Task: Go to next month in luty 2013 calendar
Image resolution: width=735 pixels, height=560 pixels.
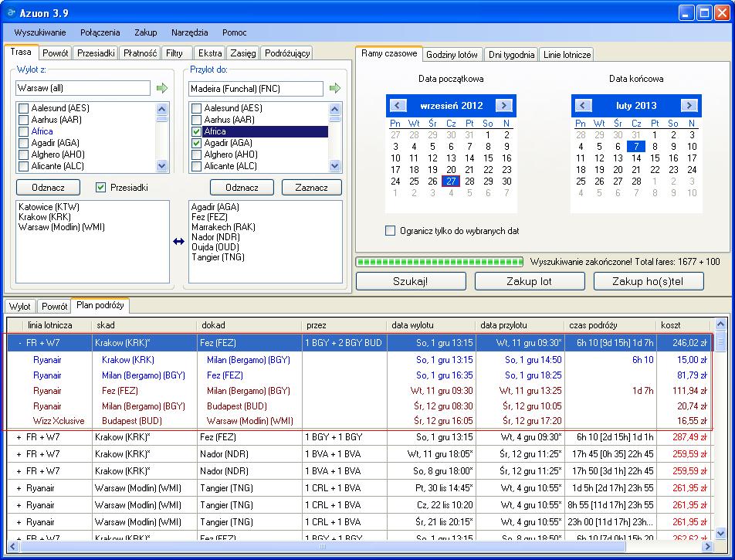Action: (689, 106)
